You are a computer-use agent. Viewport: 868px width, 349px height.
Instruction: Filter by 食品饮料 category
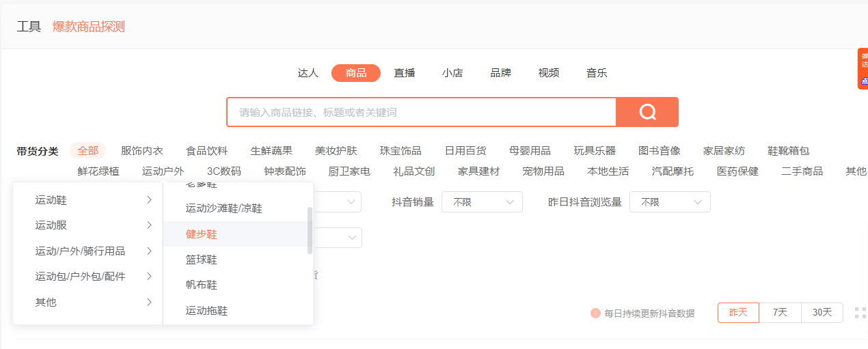(x=206, y=151)
